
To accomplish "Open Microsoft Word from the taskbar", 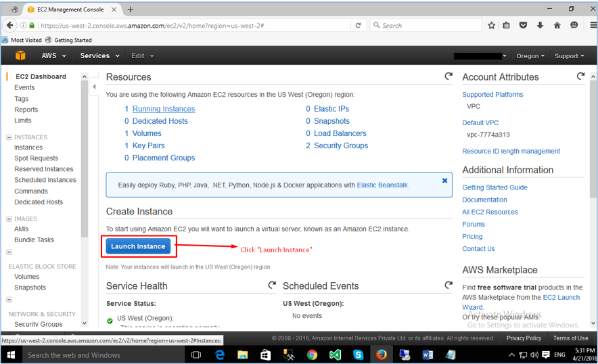I will [x=428, y=355].
